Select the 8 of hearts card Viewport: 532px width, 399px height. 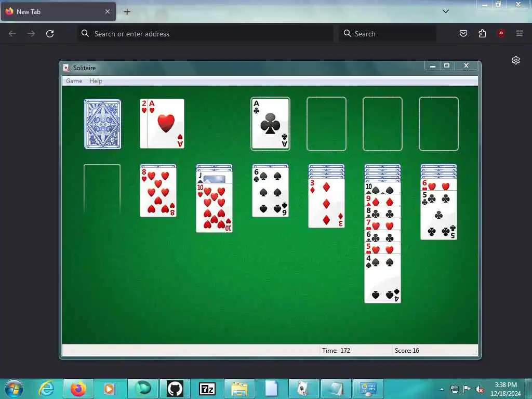158,192
